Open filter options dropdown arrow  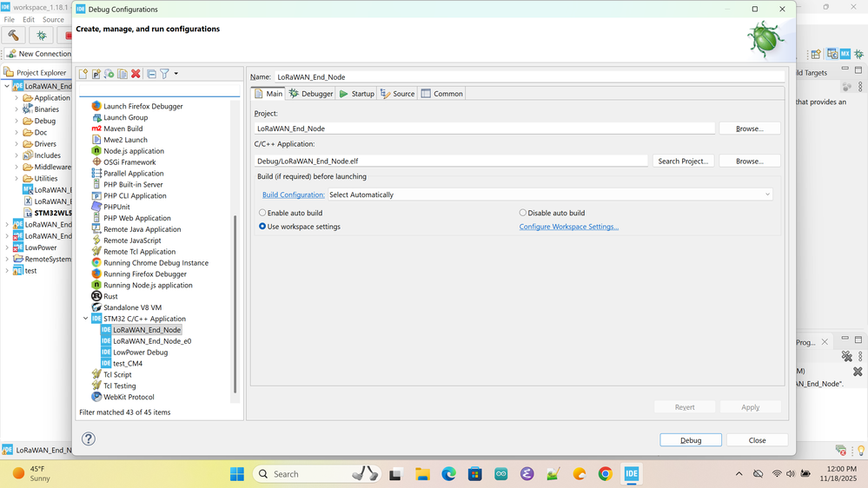coord(176,74)
